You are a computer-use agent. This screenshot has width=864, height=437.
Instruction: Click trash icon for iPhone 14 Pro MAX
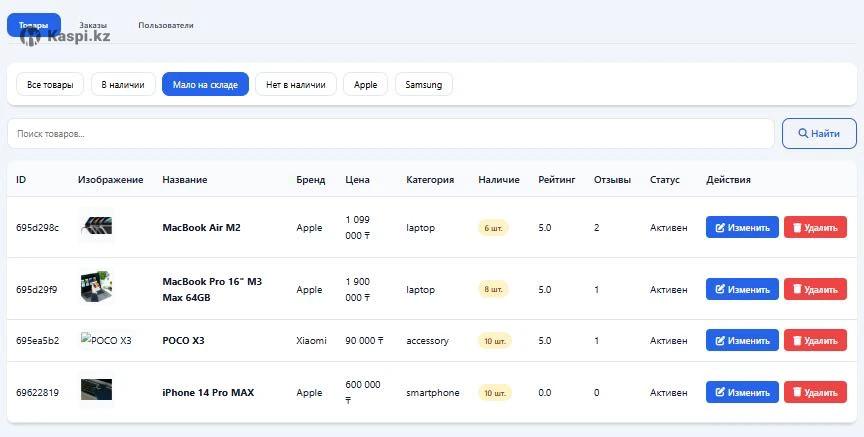click(x=797, y=393)
